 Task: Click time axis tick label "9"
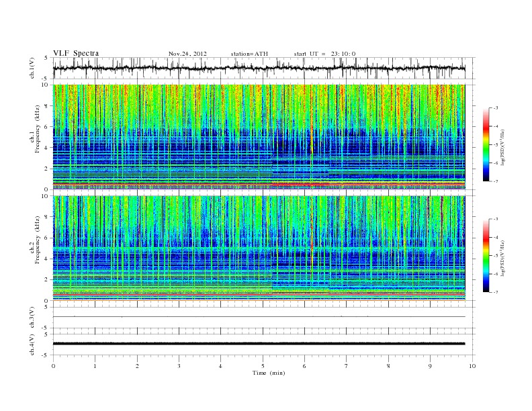(430, 366)
